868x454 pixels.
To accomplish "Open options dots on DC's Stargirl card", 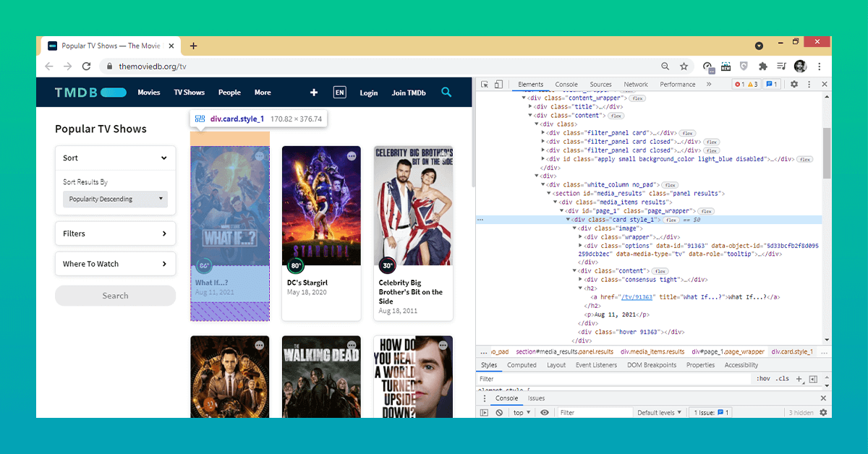I will point(352,156).
